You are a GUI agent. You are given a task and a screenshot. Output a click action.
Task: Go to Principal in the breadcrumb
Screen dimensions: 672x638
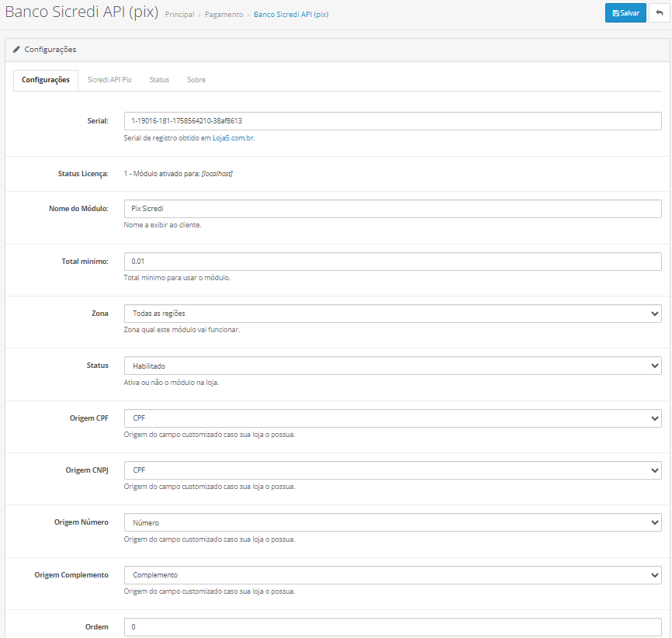tap(179, 15)
